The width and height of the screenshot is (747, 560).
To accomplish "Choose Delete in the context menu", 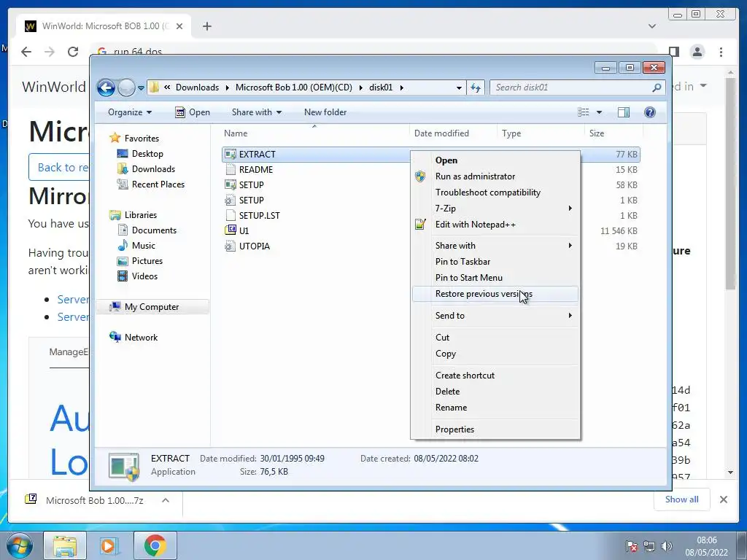I will pyautogui.click(x=495, y=392).
